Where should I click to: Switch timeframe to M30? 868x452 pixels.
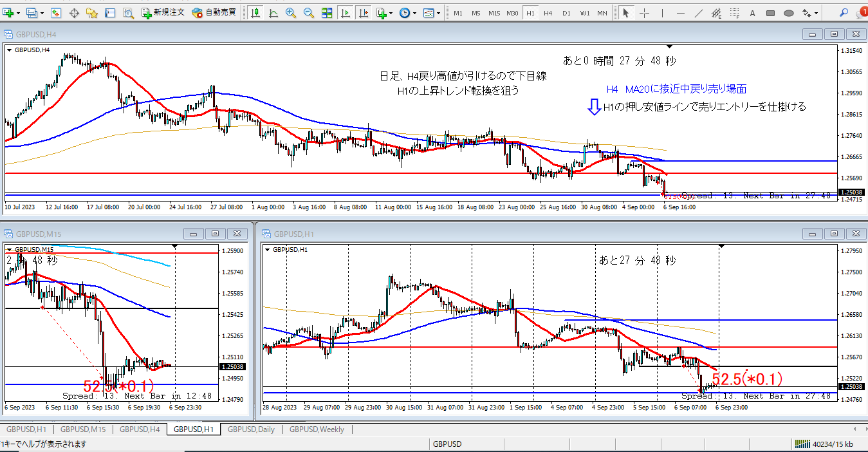point(512,13)
